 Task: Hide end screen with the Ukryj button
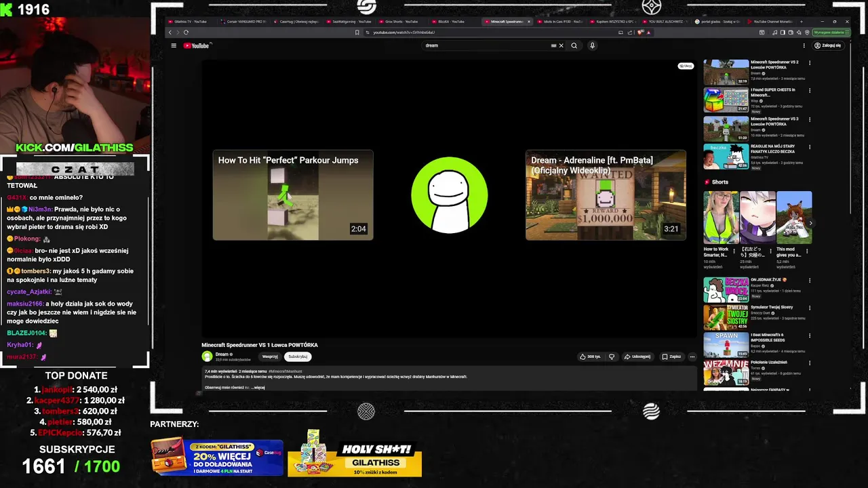point(686,66)
